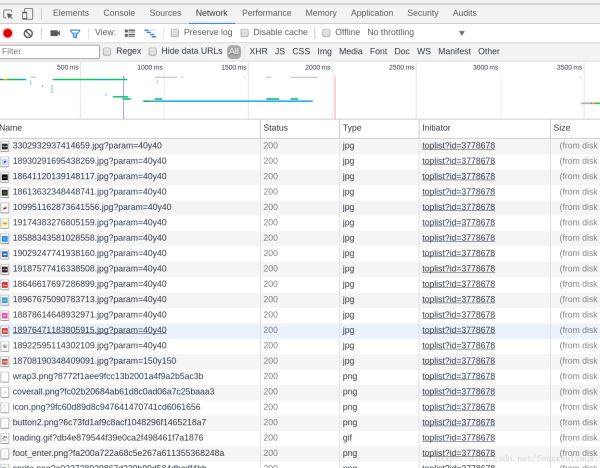Filter requests by XHR type
Viewport: 600px width, 468px height.
tap(258, 51)
